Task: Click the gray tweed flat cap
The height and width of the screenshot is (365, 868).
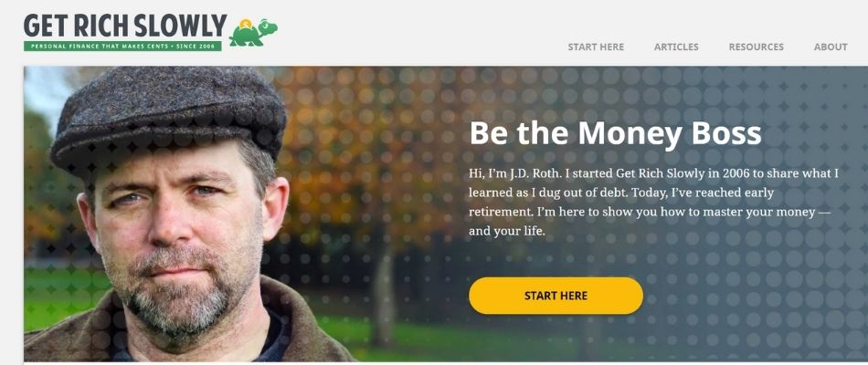Action: point(168,119)
